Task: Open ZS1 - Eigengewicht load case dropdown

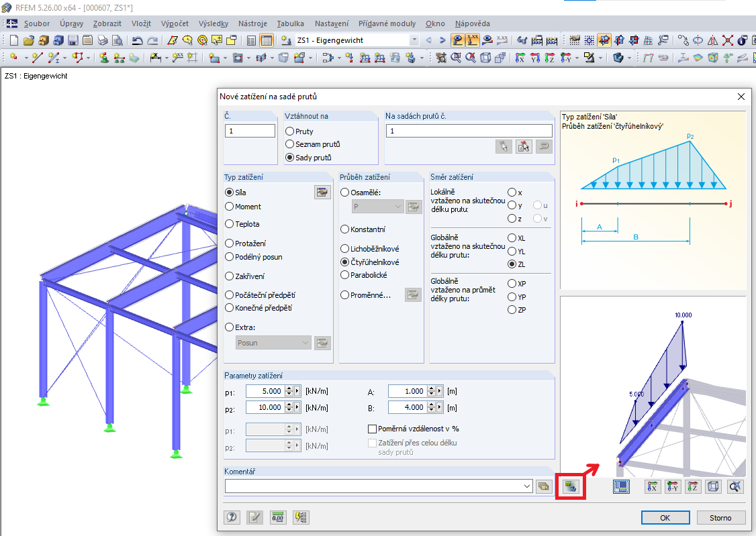Action: (414, 40)
